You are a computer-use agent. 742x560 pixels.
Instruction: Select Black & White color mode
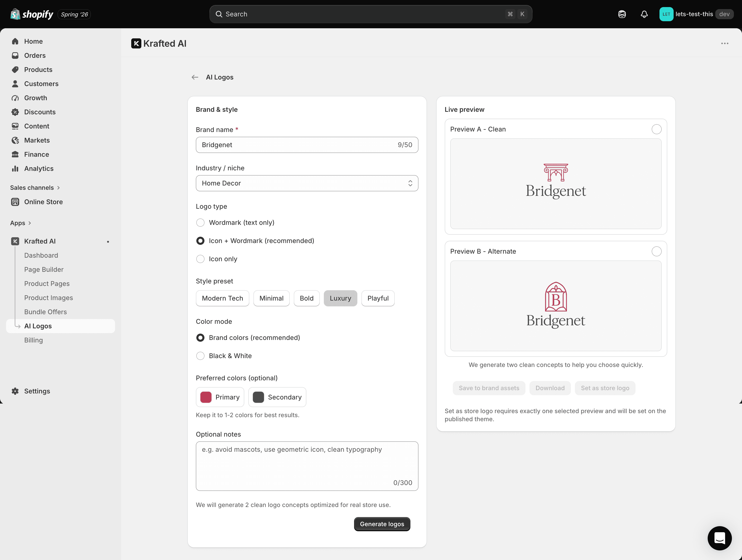(200, 356)
